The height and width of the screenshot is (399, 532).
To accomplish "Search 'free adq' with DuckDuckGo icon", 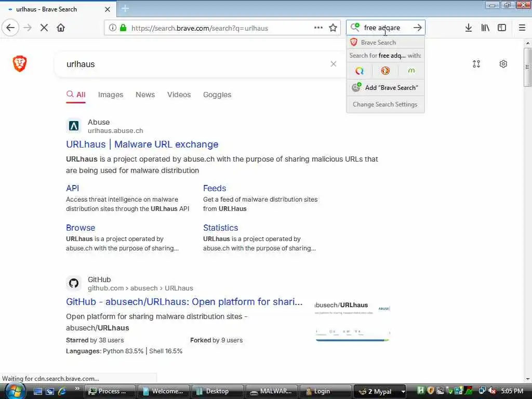I will click(x=385, y=71).
